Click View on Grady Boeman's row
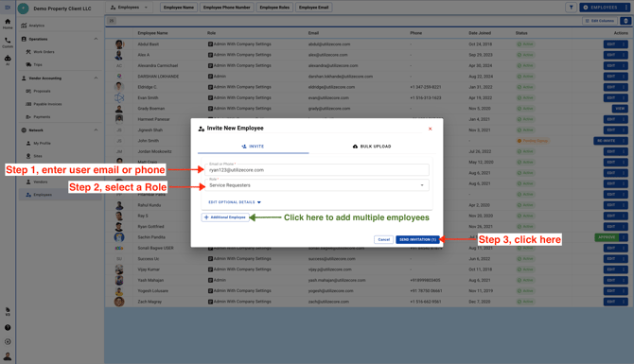 [620, 109]
